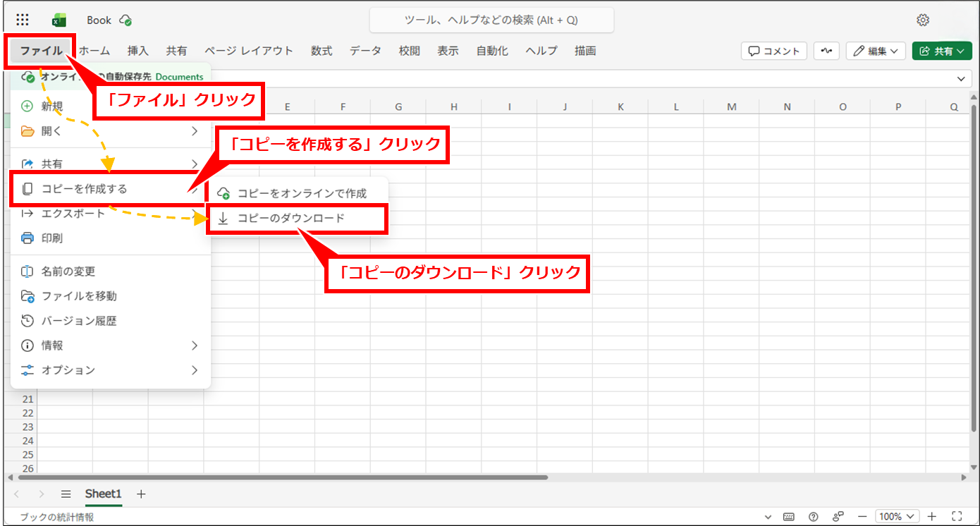
Task: Click the help question mark icon
Action: pos(814,516)
